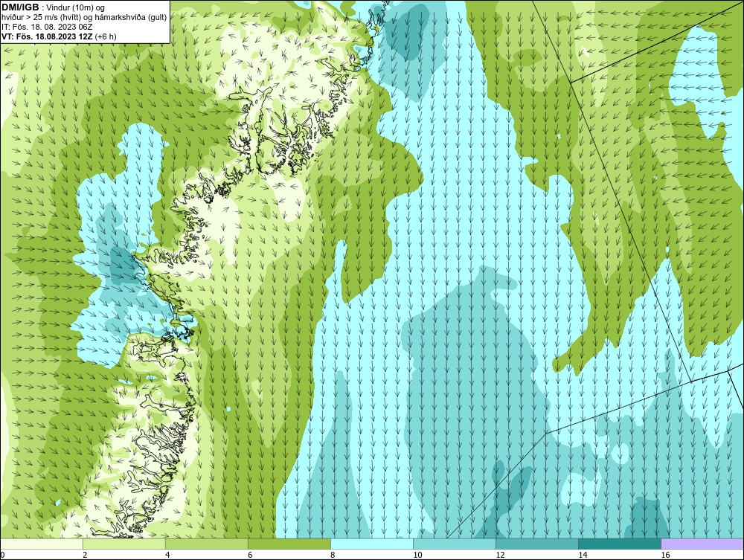
Task: Click the 'hviður > 25 m/s' legend line
Action: coord(84,18)
